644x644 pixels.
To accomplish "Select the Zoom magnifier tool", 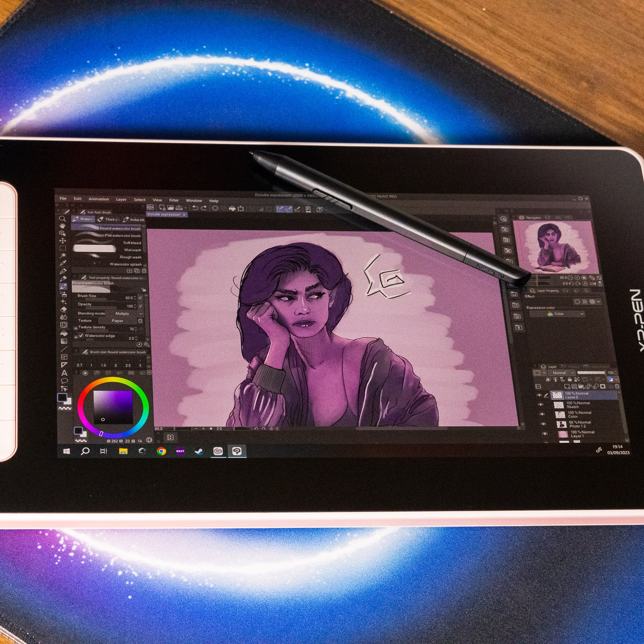I will click(x=63, y=218).
